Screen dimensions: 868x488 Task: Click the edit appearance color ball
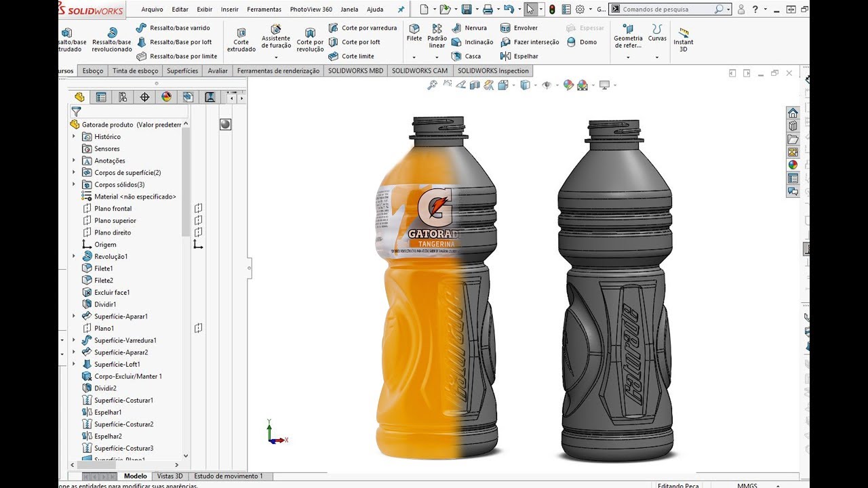(x=568, y=85)
